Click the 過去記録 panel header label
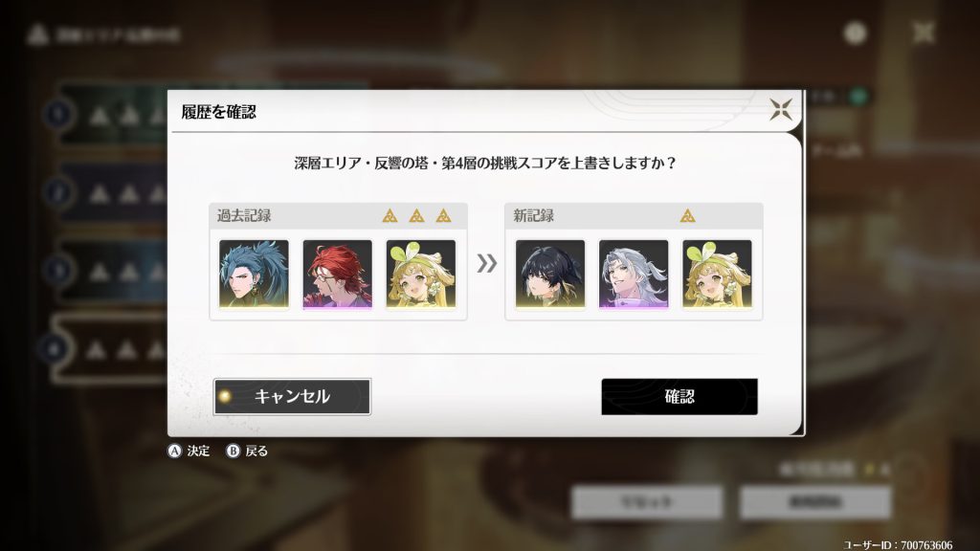This screenshot has width=980, height=551. (x=244, y=216)
